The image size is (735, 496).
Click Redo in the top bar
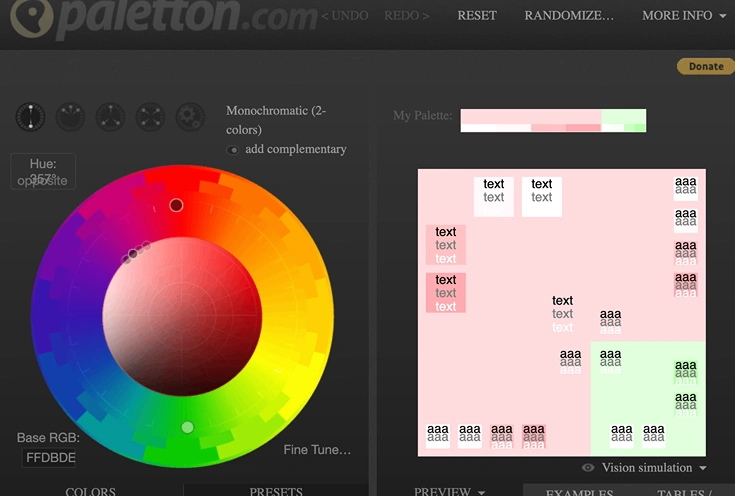pyautogui.click(x=406, y=15)
